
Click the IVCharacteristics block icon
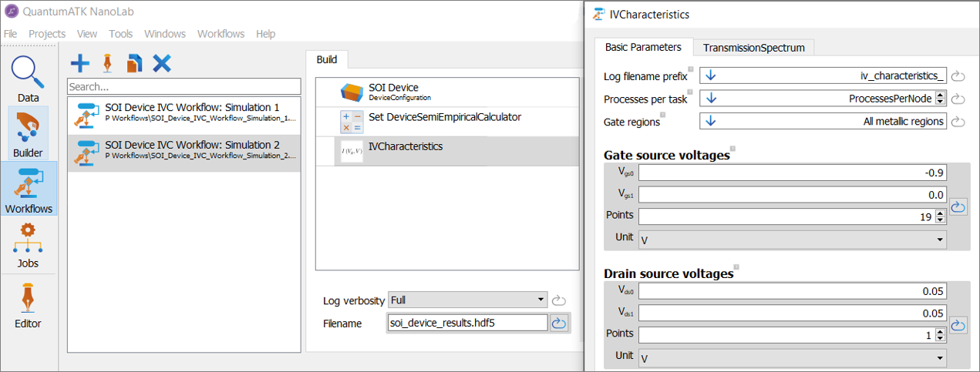[351, 151]
